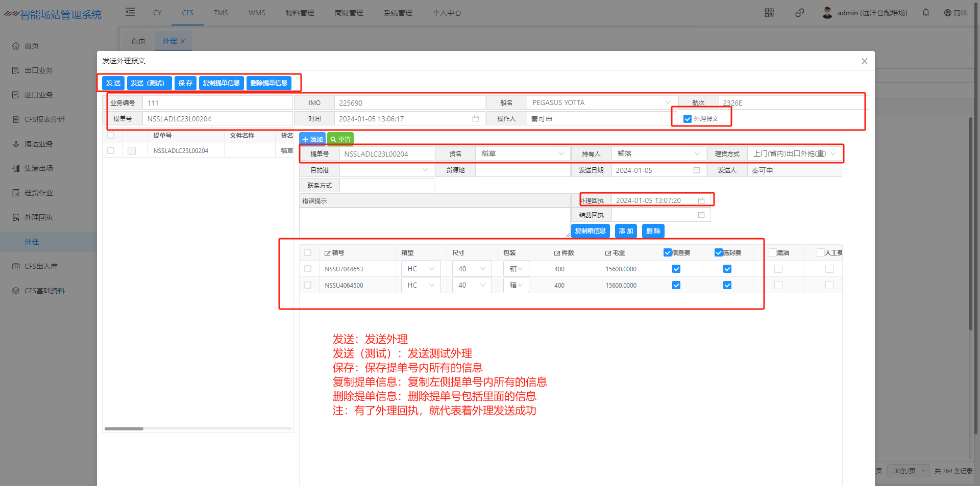Toggle 施封费 checkbox for NSSU4064500
This screenshot has height=486, width=980.
[x=727, y=286]
